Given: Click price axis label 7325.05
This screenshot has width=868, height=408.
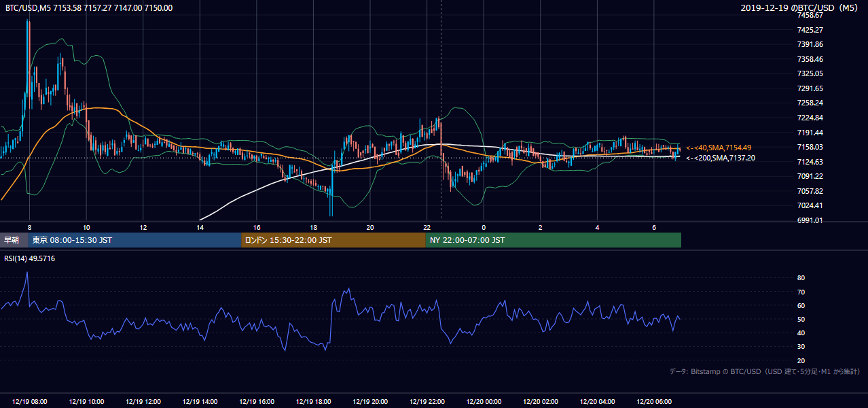Looking at the screenshot, I should (810, 73).
